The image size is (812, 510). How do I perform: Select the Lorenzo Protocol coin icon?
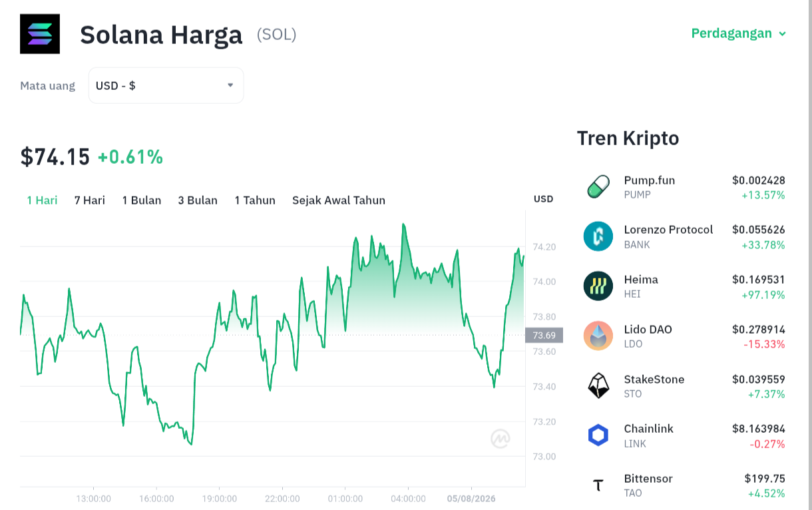(x=598, y=236)
